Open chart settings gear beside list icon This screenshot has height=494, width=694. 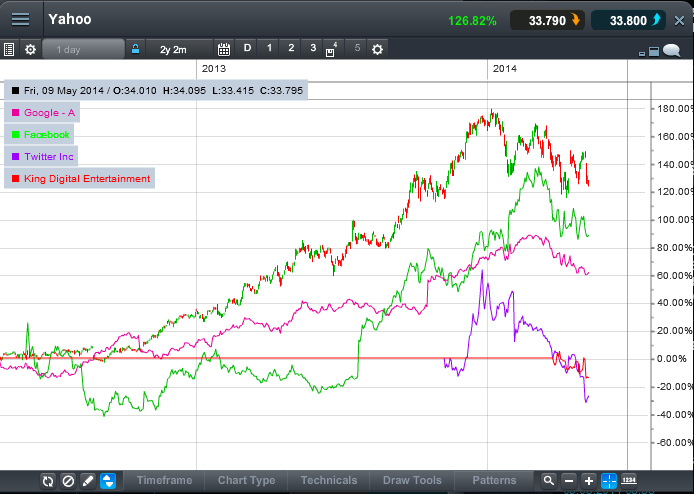pyautogui.click(x=30, y=49)
